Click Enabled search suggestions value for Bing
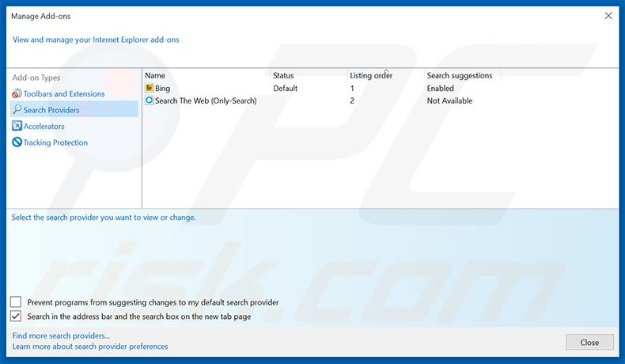625x364 pixels. coord(441,88)
